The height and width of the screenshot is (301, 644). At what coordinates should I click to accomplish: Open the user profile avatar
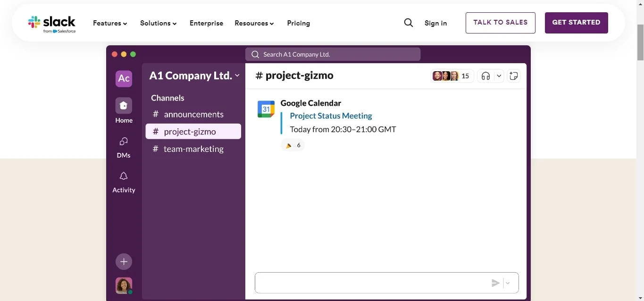point(124,285)
